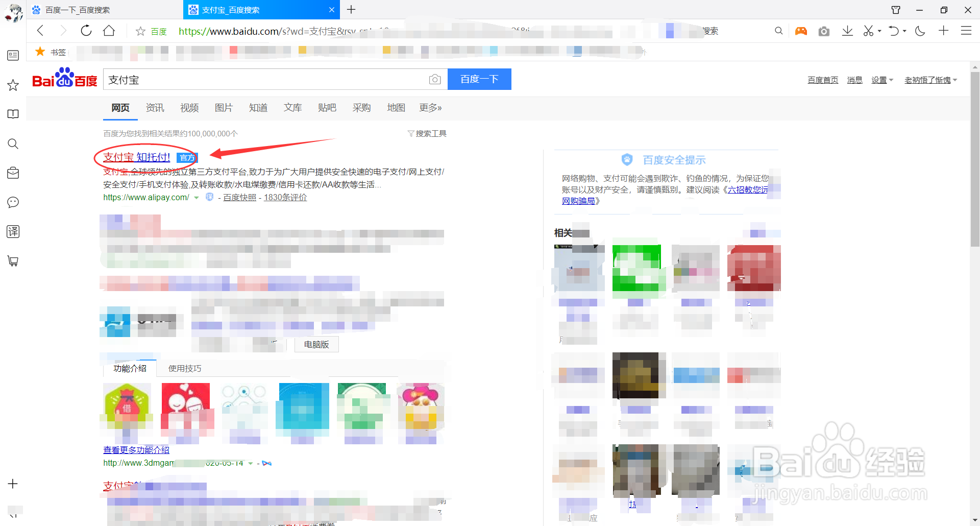Screen dimensions: 980x526
Task: Select the 知道 search tab
Action: 258,108
